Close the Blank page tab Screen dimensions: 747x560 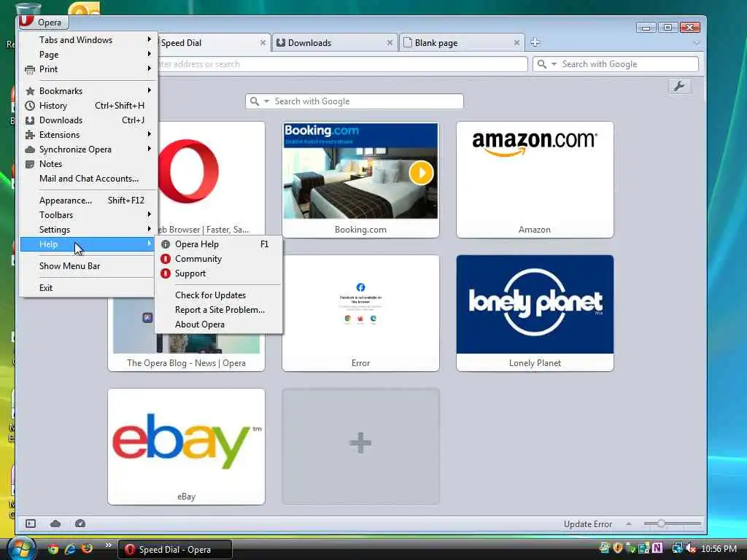[516, 43]
